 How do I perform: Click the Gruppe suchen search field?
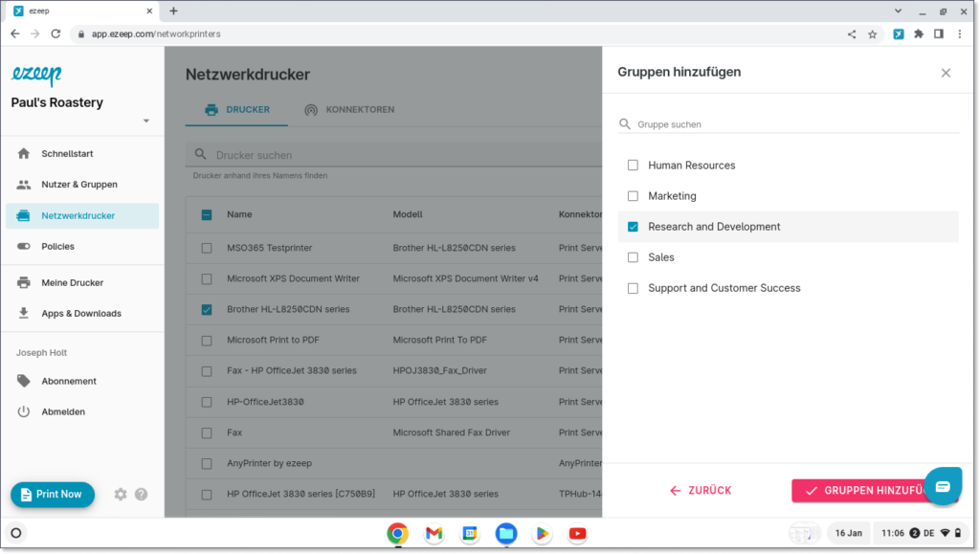pos(789,124)
